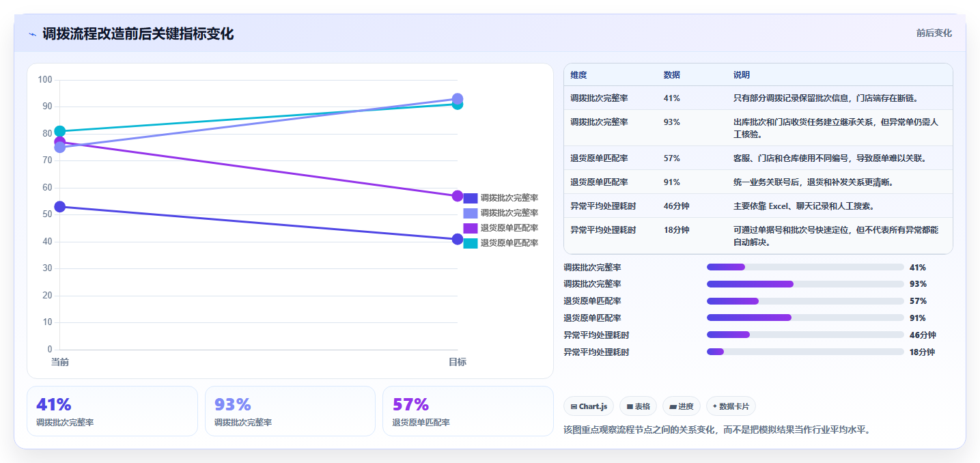Click the table cell showing 57%
The height and width of the screenshot is (463, 980).
pos(671,158)
